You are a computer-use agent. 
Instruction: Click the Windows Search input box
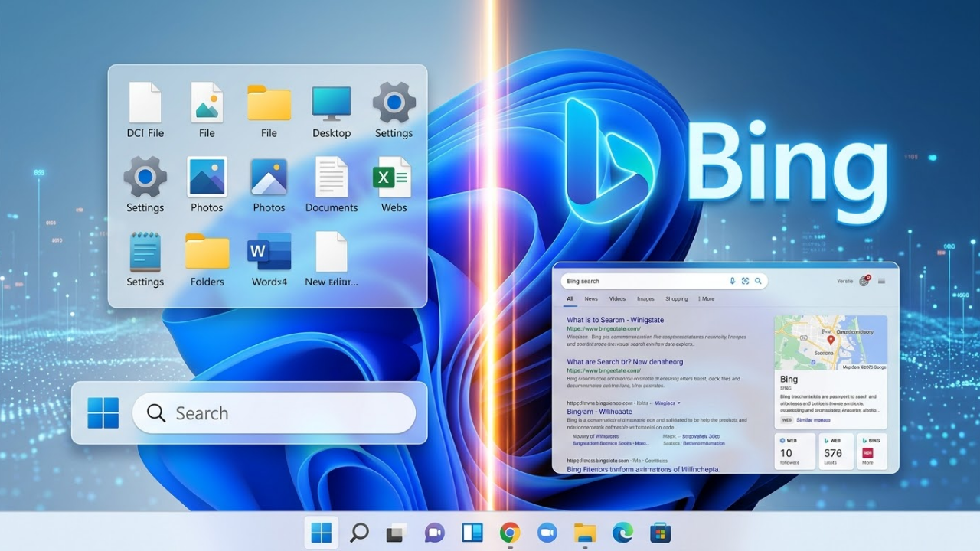pyautogui.click(x=274, y=413)
